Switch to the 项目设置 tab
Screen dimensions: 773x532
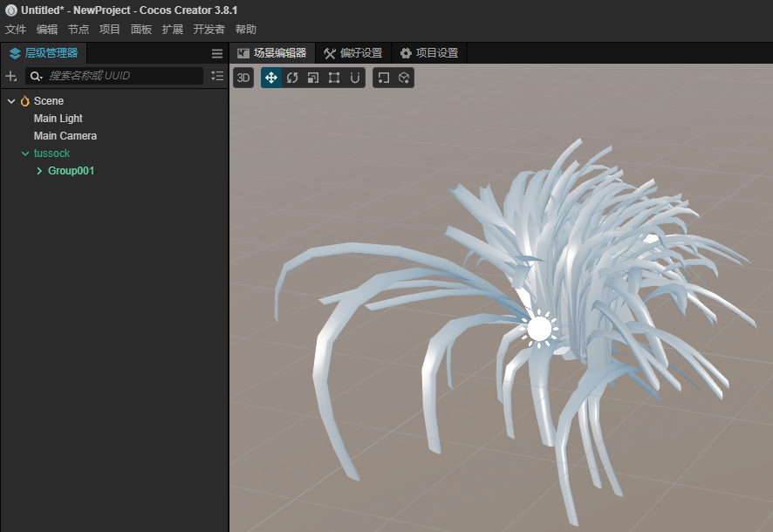[x=429, y=53]
